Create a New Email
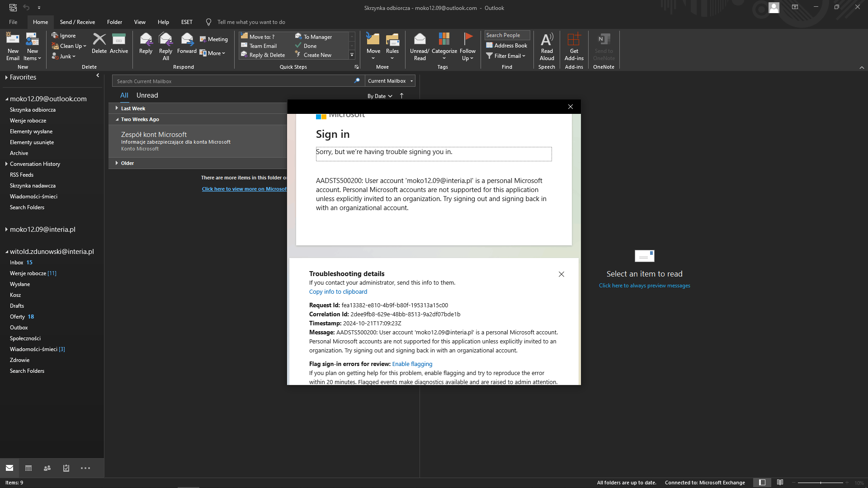 tap(13, 47)
